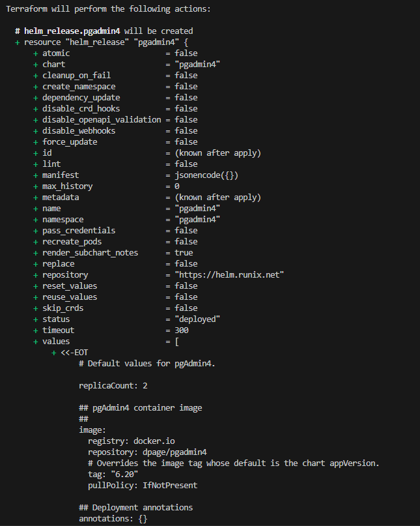Click the false value for create_namespace
The width and height of the screenshot is (420, 526).
pos(186,87)
